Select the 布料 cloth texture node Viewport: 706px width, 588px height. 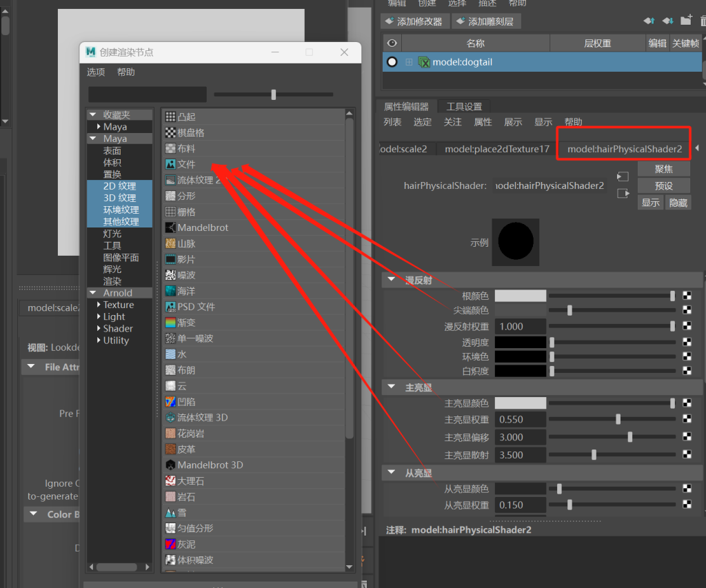pyautogui.click(x=254, y=149)
